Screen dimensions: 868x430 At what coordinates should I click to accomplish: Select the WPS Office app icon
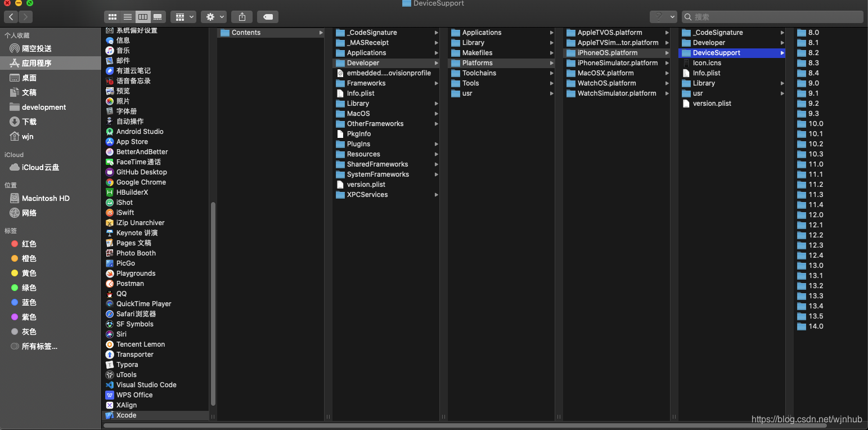pyautogui.click(x=110, y=395)
